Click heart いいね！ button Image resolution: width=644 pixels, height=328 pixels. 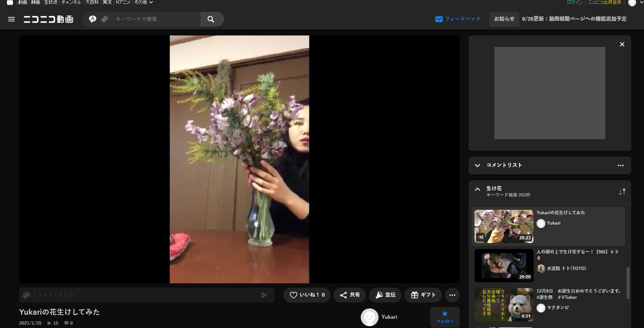pos(307,295)
